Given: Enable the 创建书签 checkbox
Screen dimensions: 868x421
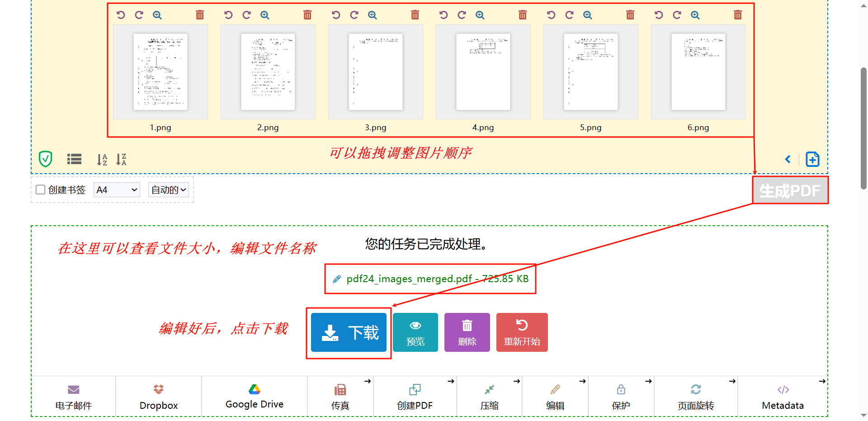Looking at the screenshot, I should (40, 189).
